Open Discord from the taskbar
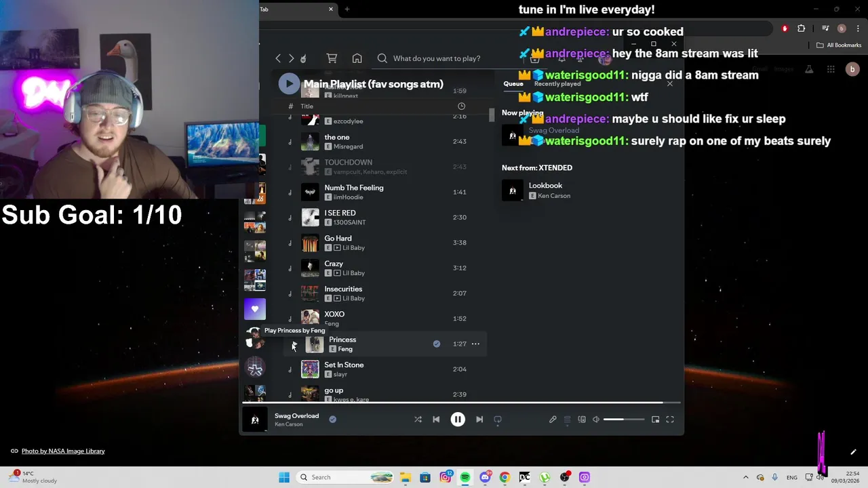Screen dimensions: 868x488 pos(485,477)
